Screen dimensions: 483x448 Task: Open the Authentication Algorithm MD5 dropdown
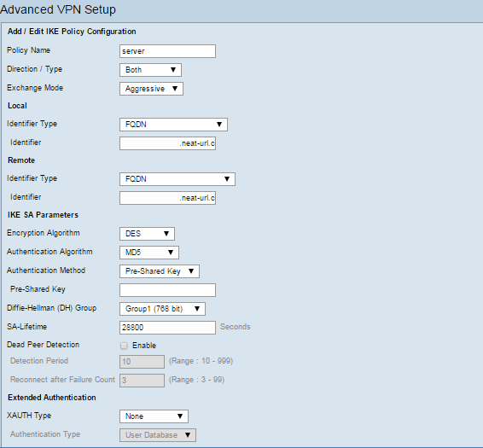149,253
